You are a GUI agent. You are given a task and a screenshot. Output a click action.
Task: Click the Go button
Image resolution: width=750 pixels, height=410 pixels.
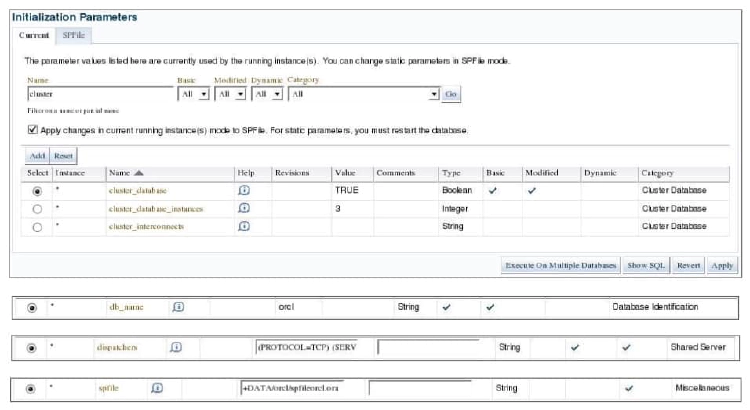click(x=451, y=94)
